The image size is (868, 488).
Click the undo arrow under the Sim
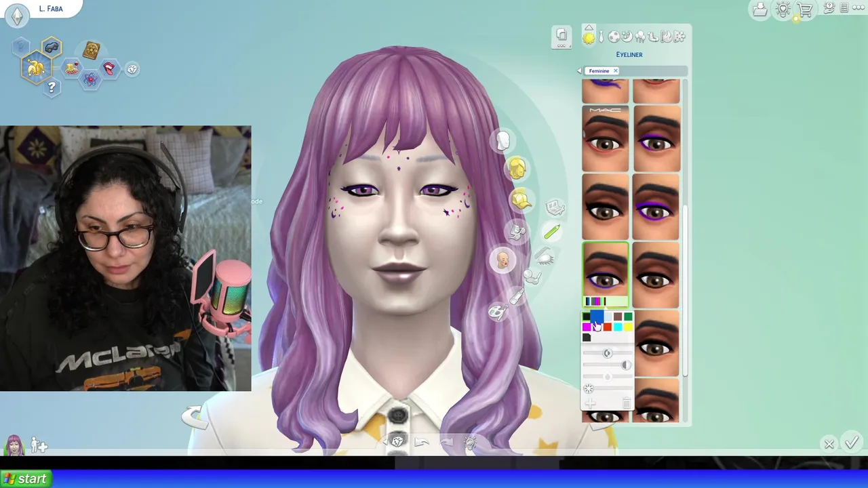[421, 443]
